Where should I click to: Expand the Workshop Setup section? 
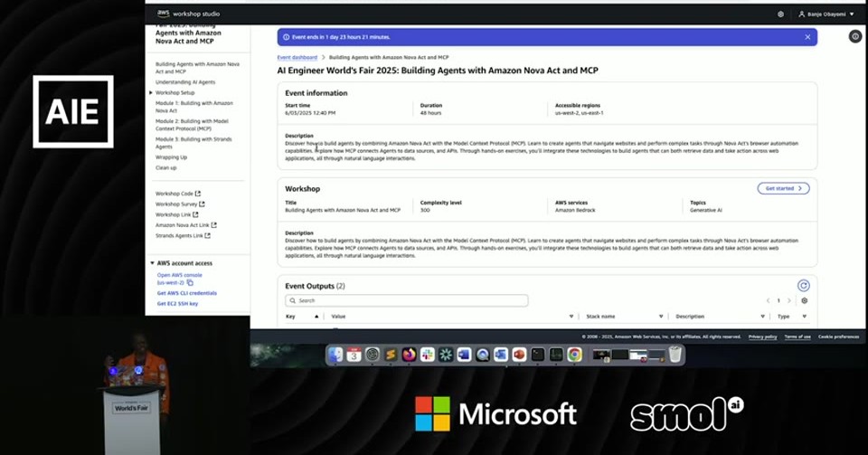pyautogui.click(x=151, y=92)
